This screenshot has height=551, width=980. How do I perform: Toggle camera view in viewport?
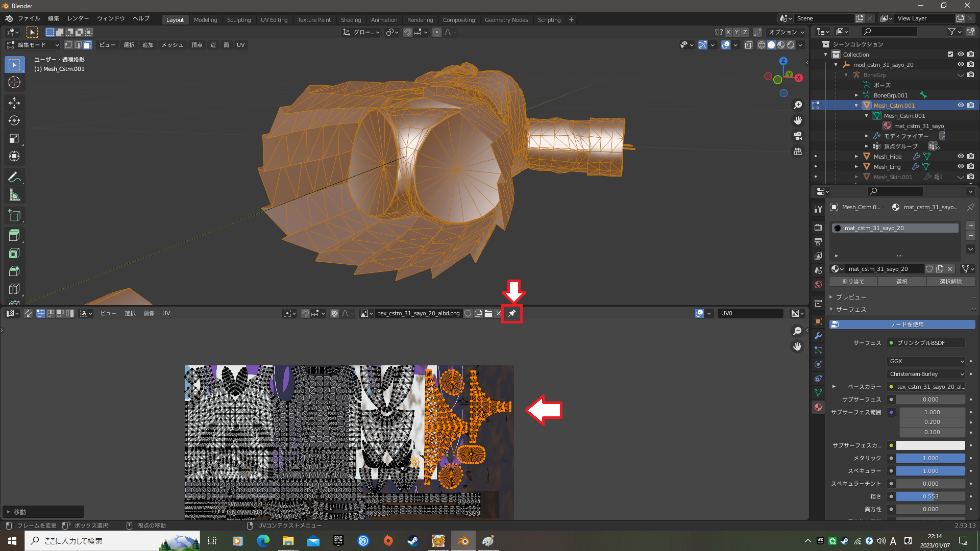pyautogui.click(x=798, y=136)
